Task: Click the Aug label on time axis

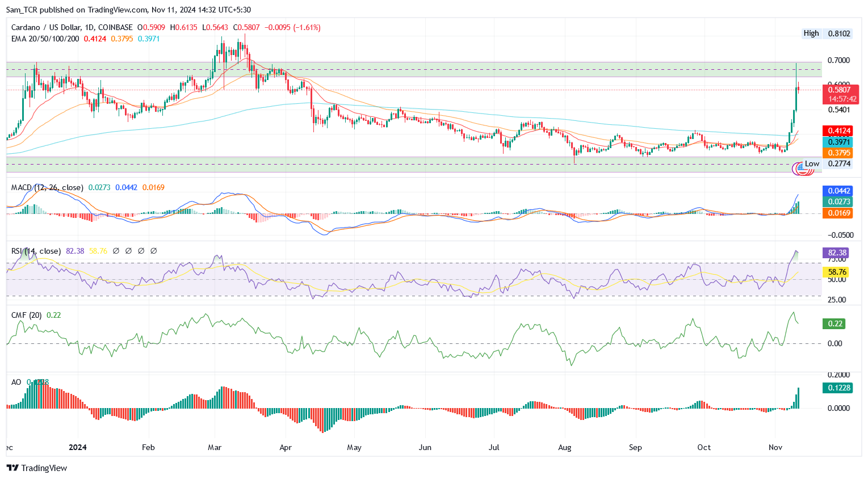Action: point(565,447)
